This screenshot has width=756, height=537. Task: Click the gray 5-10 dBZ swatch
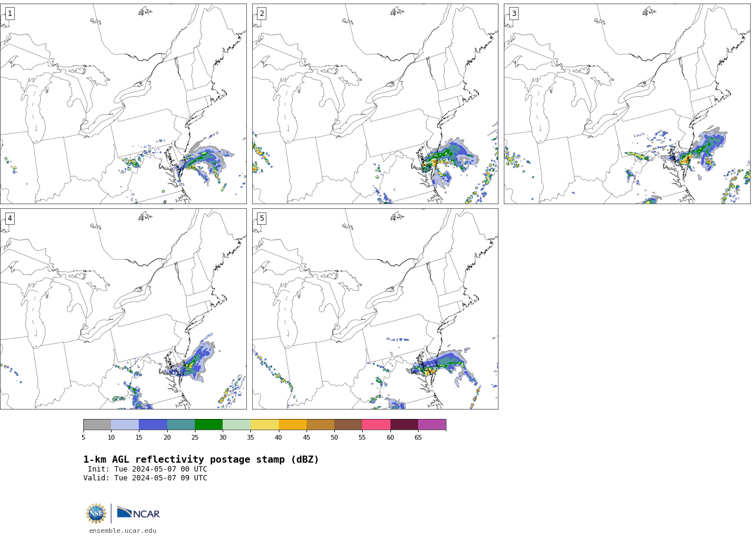tap(97, 425)
